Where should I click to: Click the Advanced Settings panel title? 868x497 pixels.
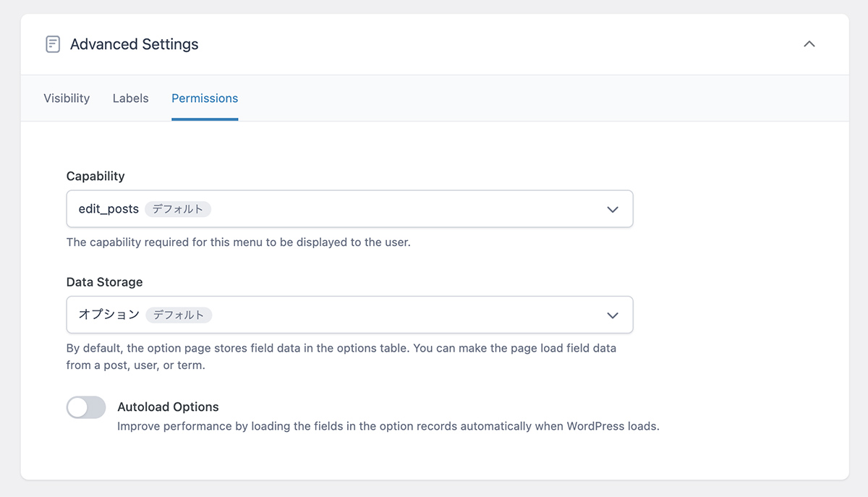[x=134, y=44]
